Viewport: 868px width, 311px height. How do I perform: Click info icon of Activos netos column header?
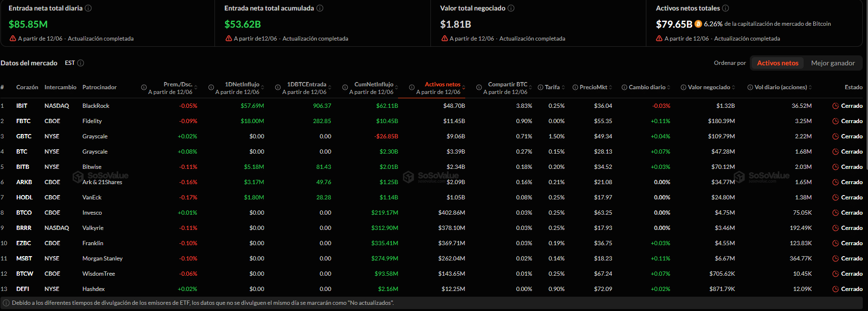(412, 87)
